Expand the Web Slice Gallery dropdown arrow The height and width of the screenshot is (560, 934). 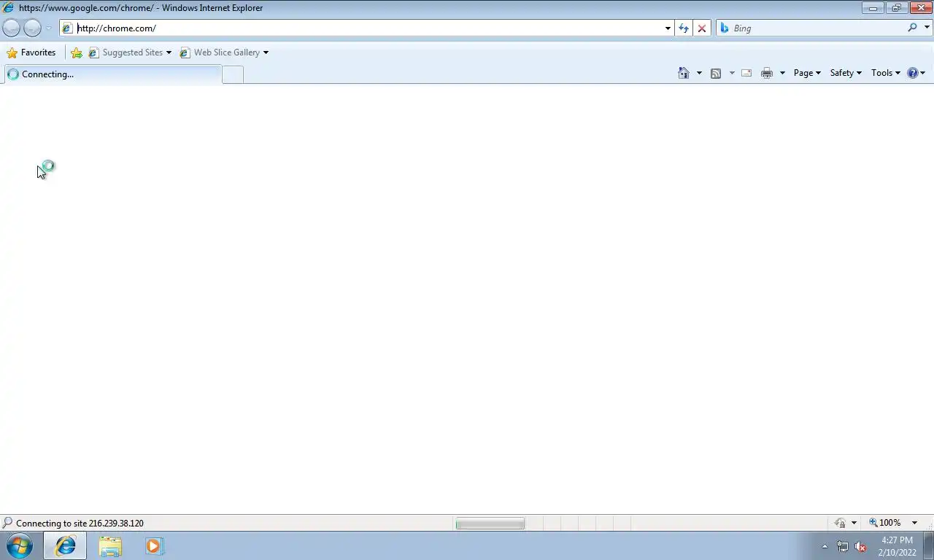(266, 52)
